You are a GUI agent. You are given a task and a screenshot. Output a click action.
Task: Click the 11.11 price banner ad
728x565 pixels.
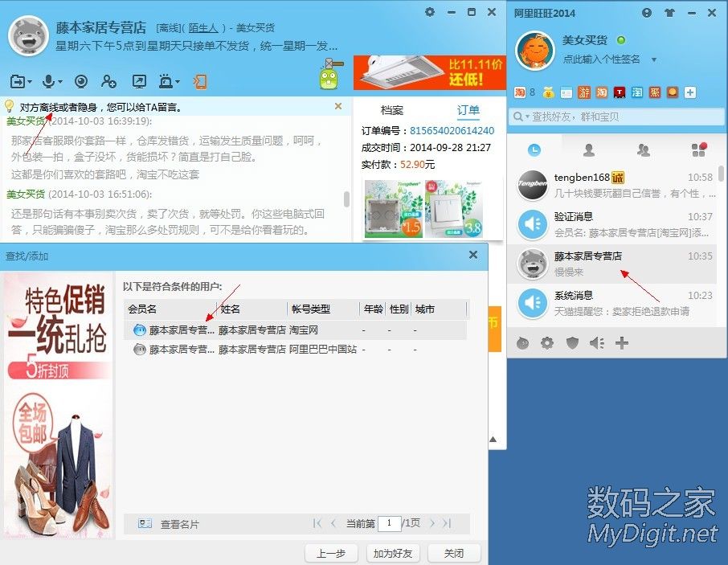coord(429,73)
